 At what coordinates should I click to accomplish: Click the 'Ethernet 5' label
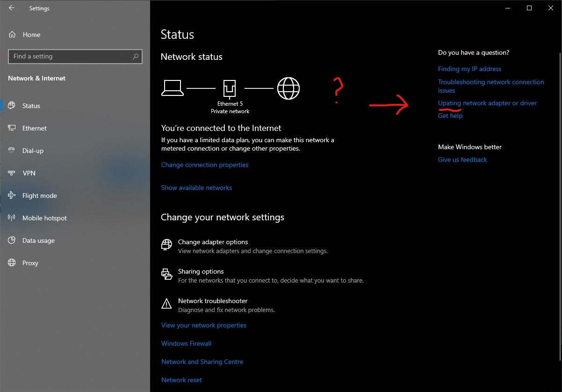[230, 104]
